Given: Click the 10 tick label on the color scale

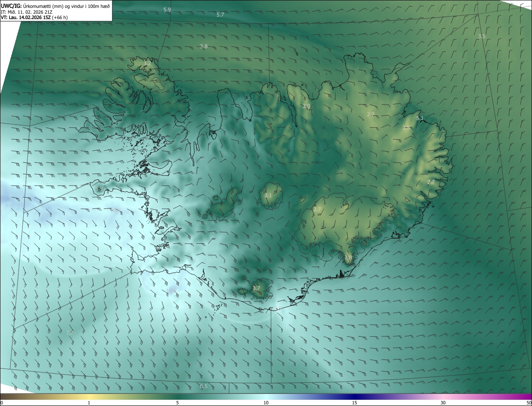Looking at the screenshot, I should click(x=266, y=403).
